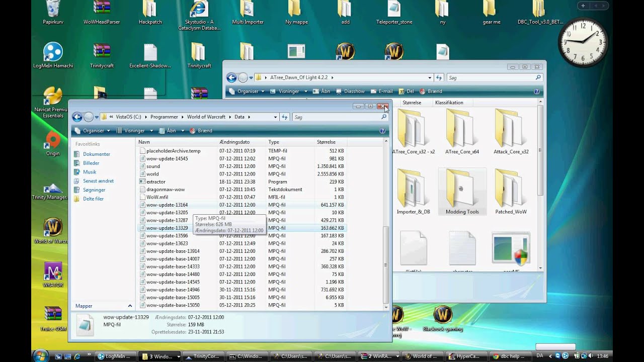Launch Navicat Premium Essentials shortcut
Image resolution: width=644 pixels, height=362 pixels.
tap(53, 103)
